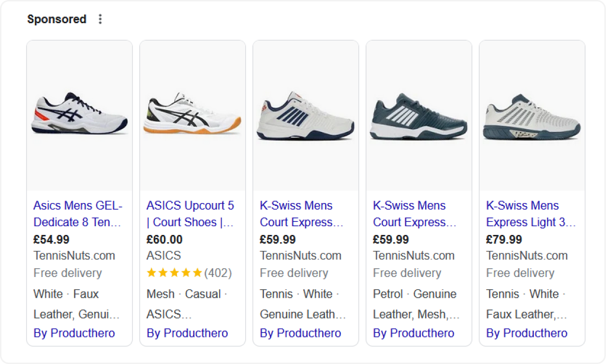Click By Producthero under the £54.99 Asics
The image size is (606, 364).
click(74, 333)
